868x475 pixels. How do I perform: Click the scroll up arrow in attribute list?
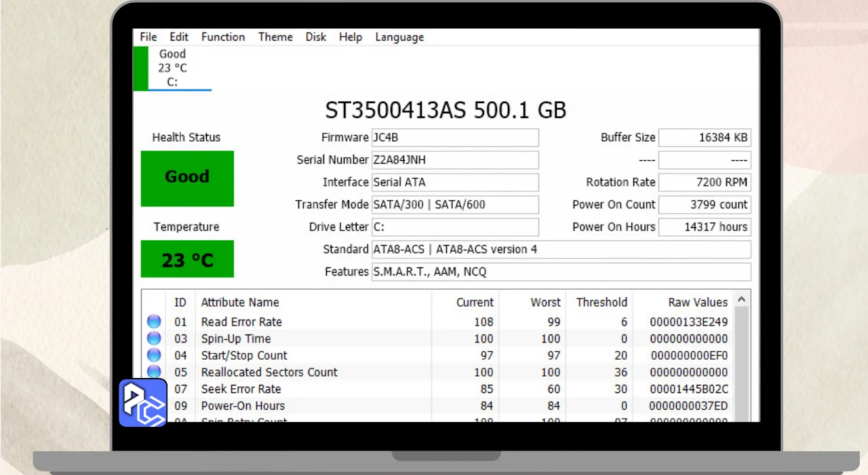point(742,299)
